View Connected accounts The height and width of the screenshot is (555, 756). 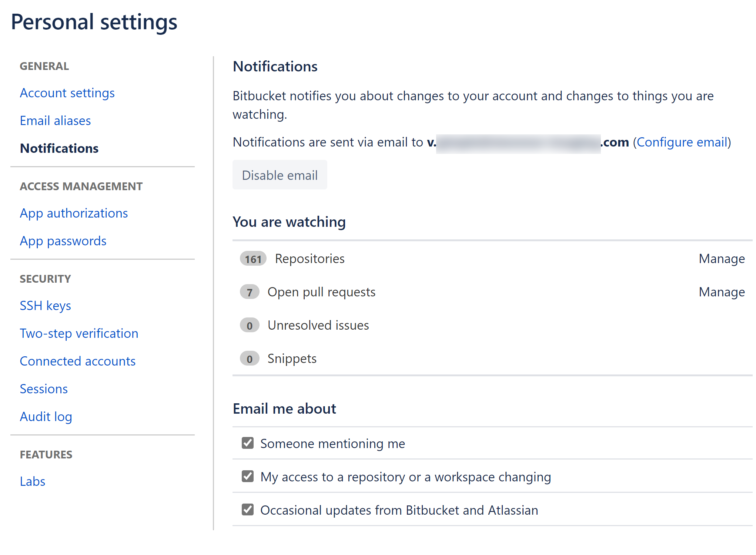(77, 361)
